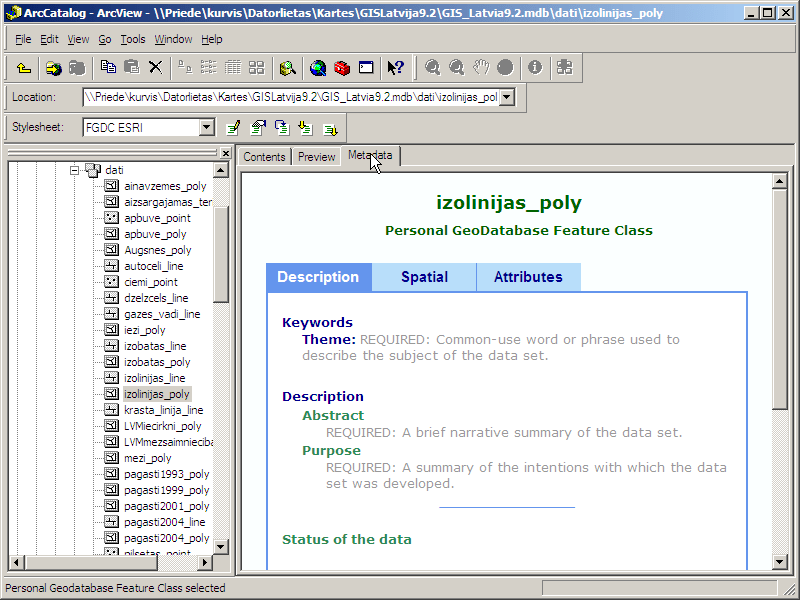Select the Zoom In tool
This screenshot has height=600, width=800.
433,68
